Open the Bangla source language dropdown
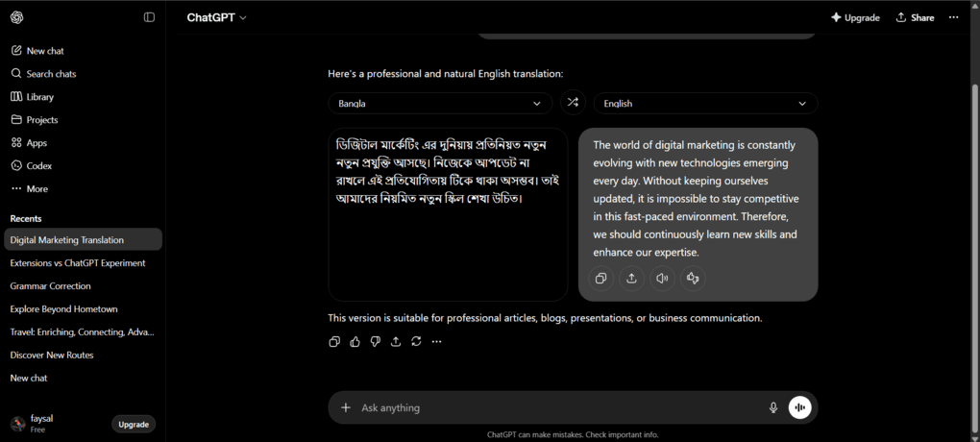Viewport: 980px width, 442px height. point(440,103)
